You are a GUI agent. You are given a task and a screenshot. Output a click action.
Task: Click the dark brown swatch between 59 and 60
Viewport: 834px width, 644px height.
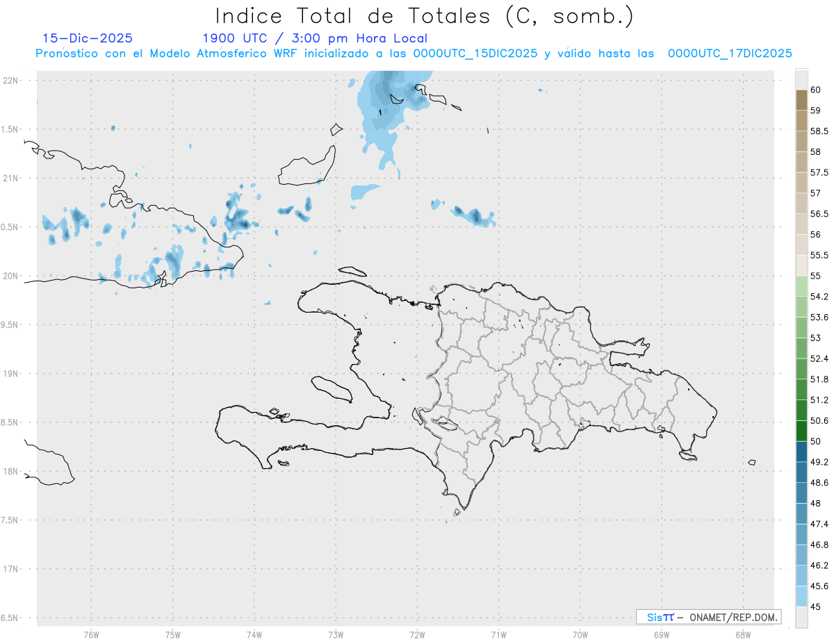801,100
